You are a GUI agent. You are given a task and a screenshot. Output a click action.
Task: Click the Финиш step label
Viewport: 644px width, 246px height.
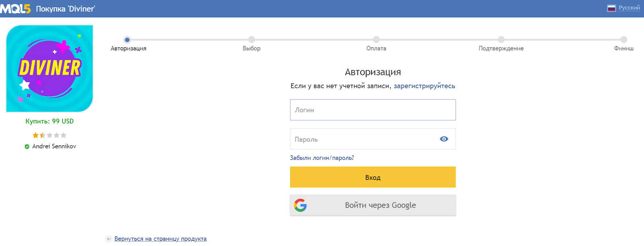point(624,48)
